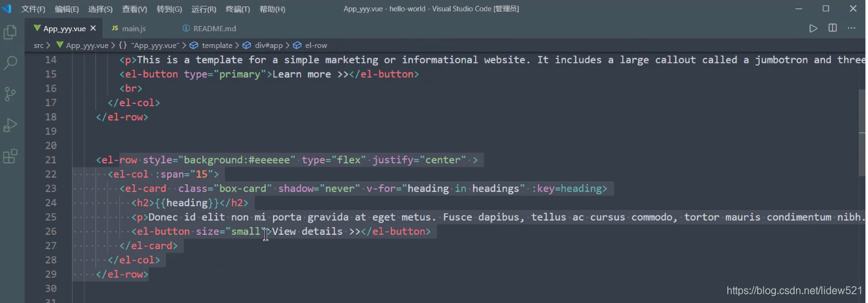
Task: Open the 帮助(H) menu
Action: point(272,9)
